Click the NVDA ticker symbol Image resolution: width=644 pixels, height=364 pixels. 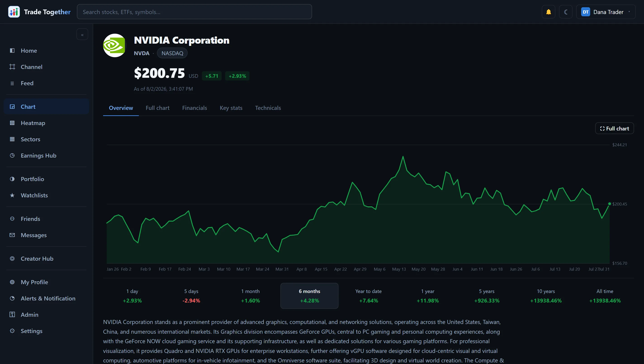142,53
